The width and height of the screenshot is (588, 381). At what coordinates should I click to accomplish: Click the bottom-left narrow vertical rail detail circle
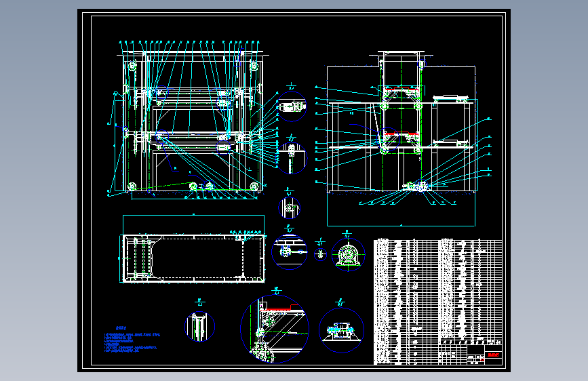tap(199, 326)
